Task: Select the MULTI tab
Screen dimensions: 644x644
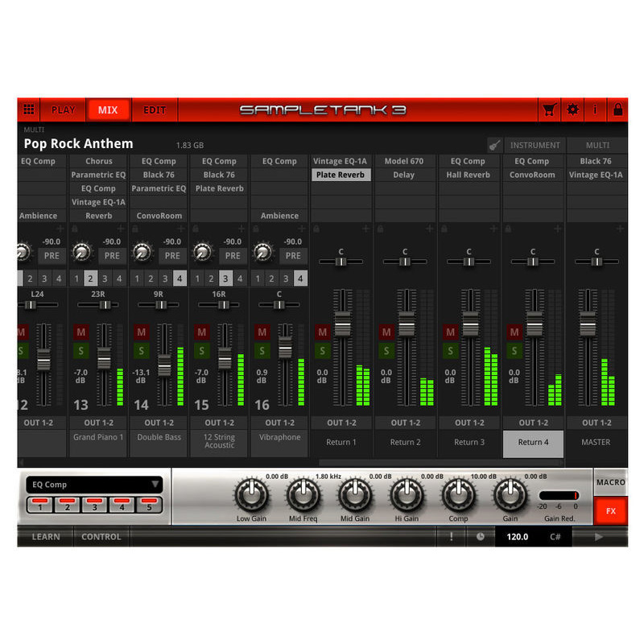Action: 597,145
